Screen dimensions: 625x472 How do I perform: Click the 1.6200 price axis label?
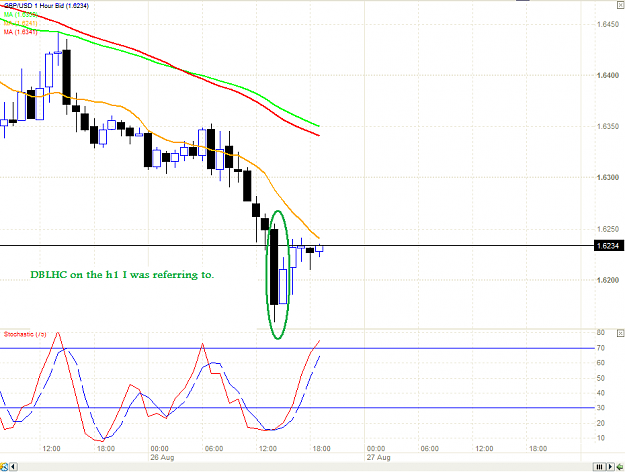[x=608, y=280]
